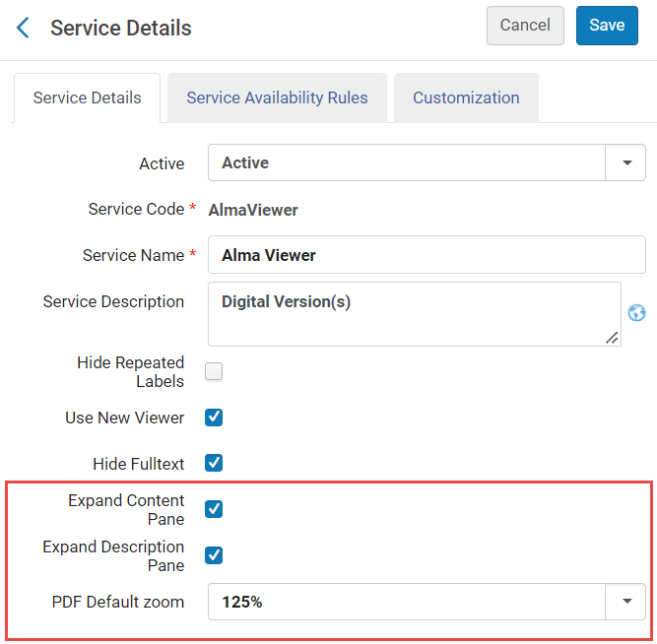Toggle the Expand Description Pane checkbox
The height and width of the screenshot is (644, 657).
click(214, 555)
